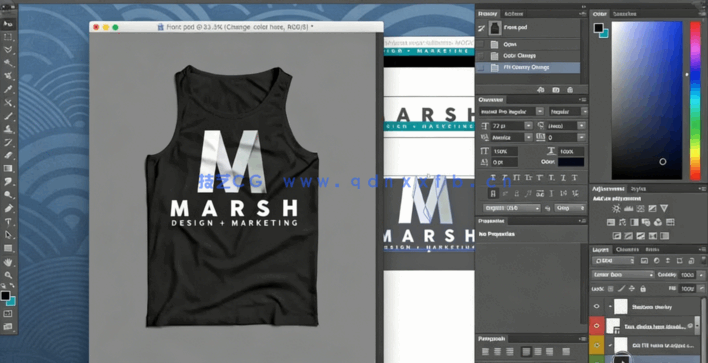Add a Curves adjustment
Viewport: 708px width, 363px height.
point(640,209)
